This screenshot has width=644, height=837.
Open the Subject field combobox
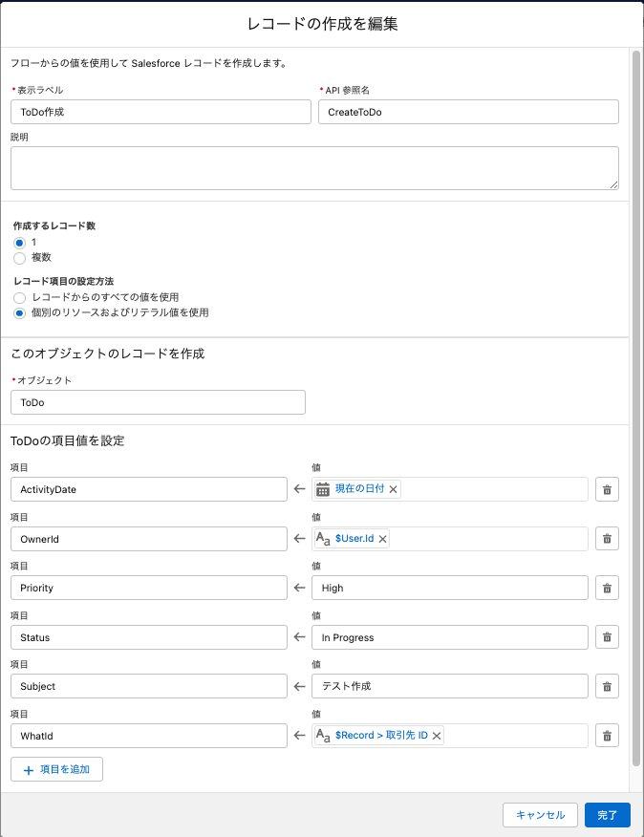coord(149,686)
